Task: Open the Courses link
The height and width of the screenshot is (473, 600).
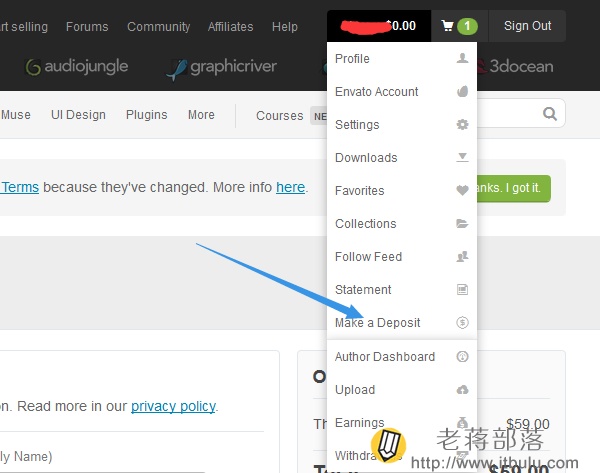Action: 279,116
